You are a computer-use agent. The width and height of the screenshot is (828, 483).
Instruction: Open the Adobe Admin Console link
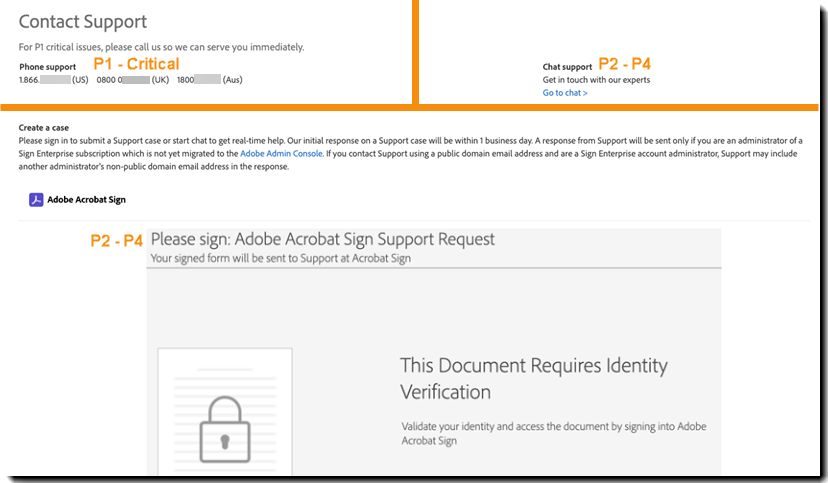281,154
